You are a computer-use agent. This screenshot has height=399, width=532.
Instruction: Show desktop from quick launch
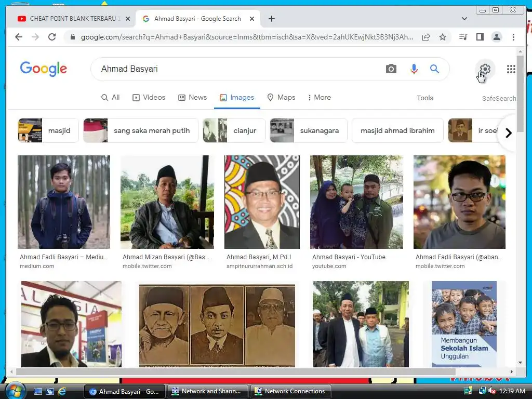click(37, 391)
